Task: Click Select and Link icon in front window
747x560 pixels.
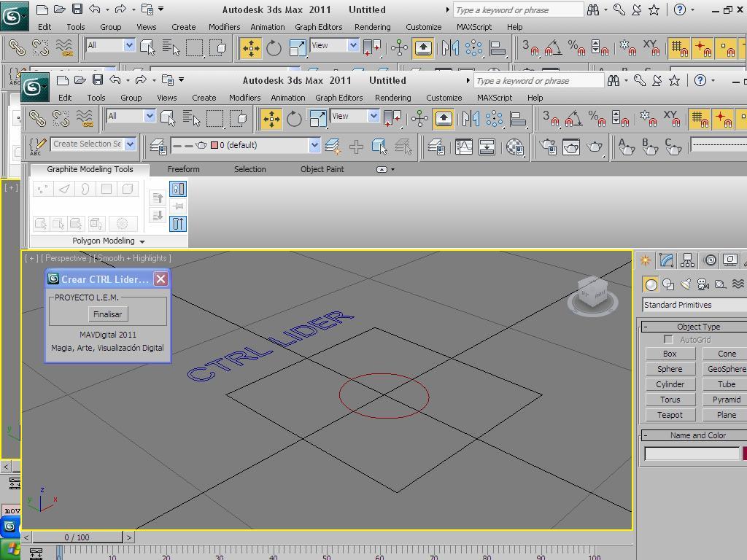Action: tap(37, 118)
